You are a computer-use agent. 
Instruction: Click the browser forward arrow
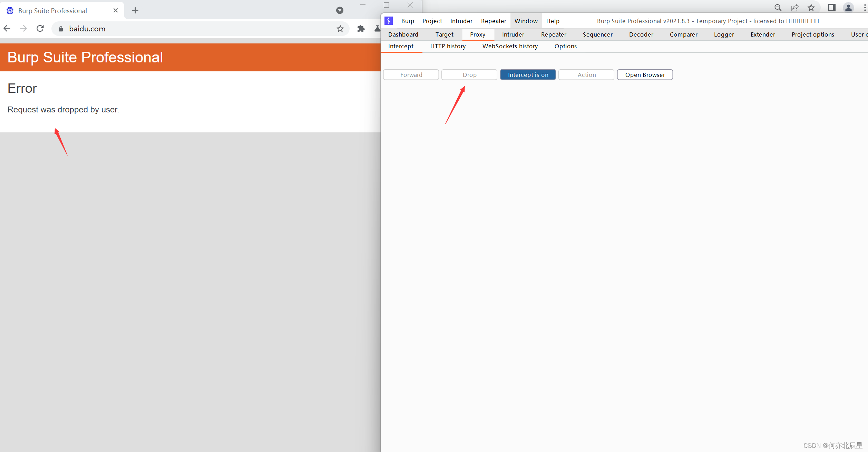coord(23,29)
